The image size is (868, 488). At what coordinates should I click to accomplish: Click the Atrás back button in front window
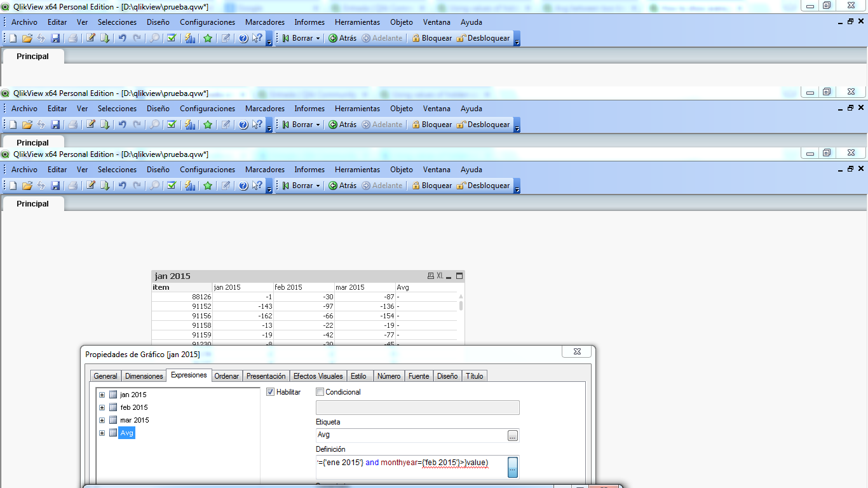pos(342,186)
